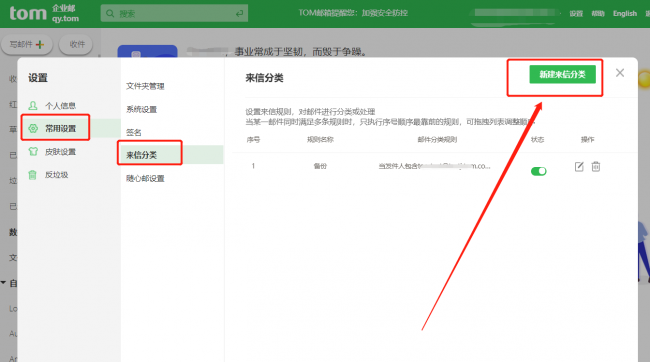Click the 操作 column header

(x=587, y=140)
